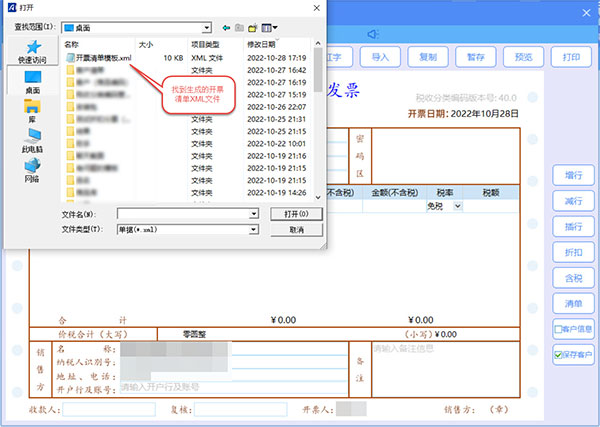Click the speaker announcement icon
The image size is (600, 427).
371,33
